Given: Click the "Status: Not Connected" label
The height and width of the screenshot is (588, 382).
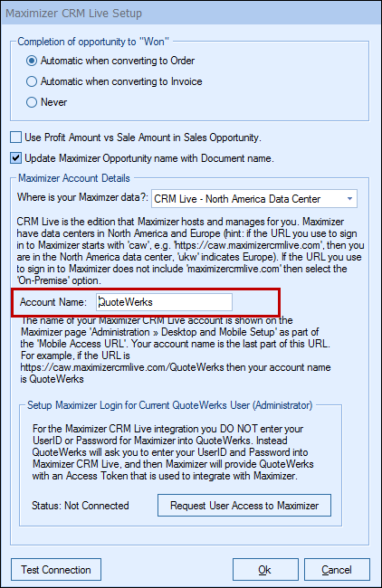Looking at the screenshot, I should [x=81, y=506].
